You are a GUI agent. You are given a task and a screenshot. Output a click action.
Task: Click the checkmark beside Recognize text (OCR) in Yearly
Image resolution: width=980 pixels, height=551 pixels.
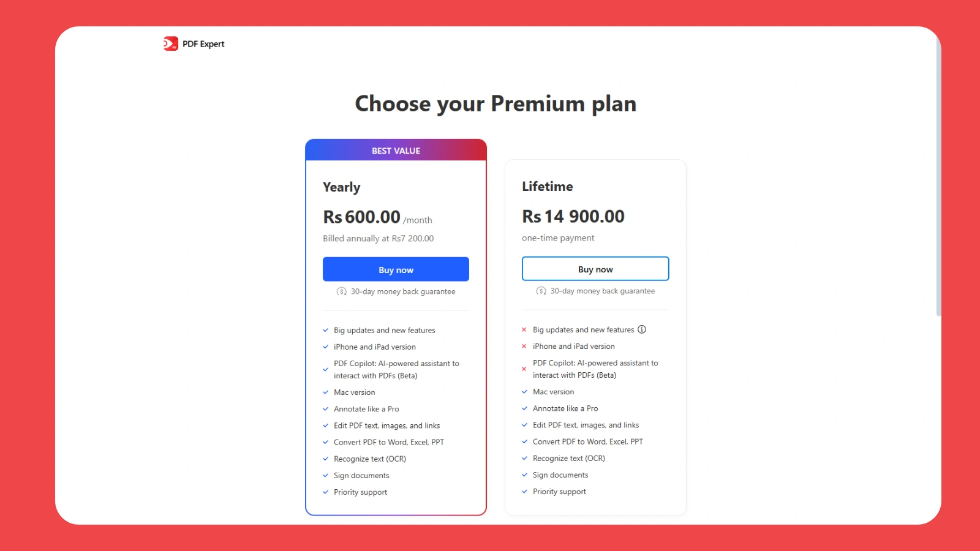[325, 459]
